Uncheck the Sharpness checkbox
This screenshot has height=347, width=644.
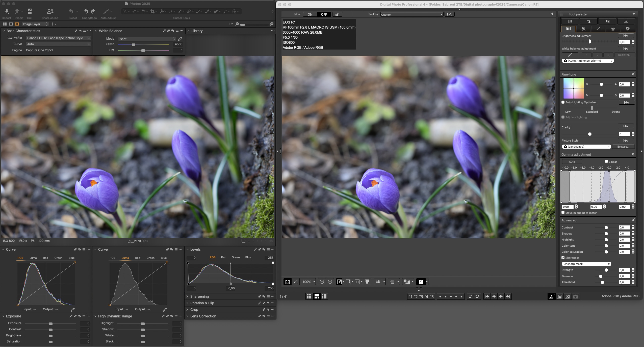click(x=563, y=258)
